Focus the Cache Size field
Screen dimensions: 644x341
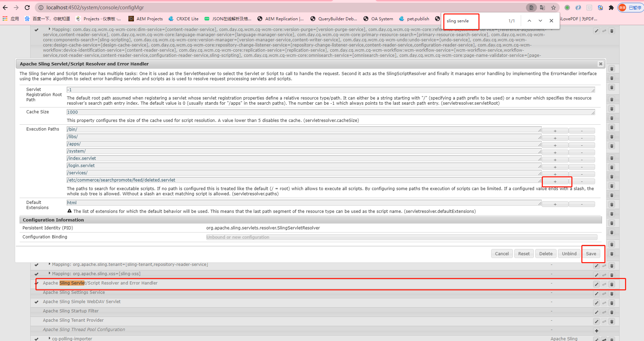pos(331,112)
